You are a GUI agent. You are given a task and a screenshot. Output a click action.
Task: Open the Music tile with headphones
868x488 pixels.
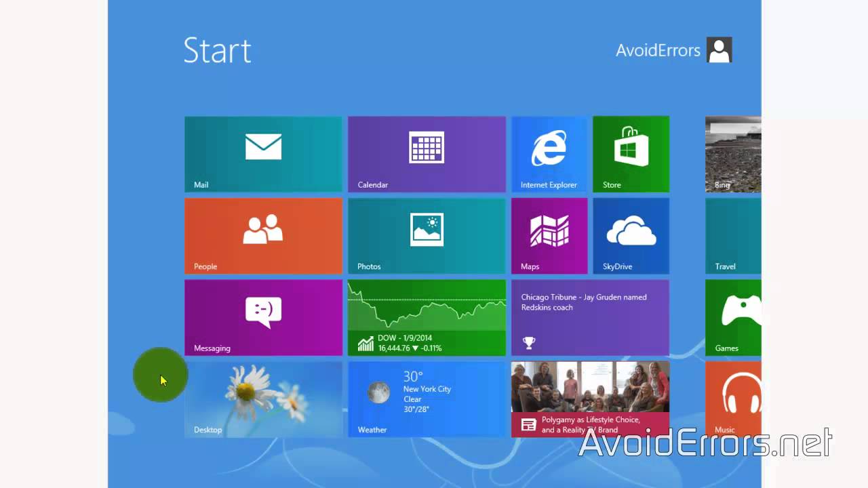coord(733,399)
